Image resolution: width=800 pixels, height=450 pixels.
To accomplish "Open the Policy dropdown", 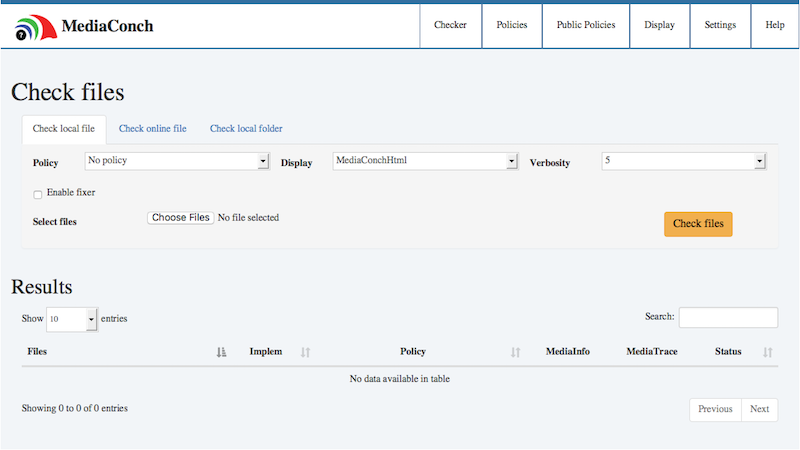I will (177, 161).
